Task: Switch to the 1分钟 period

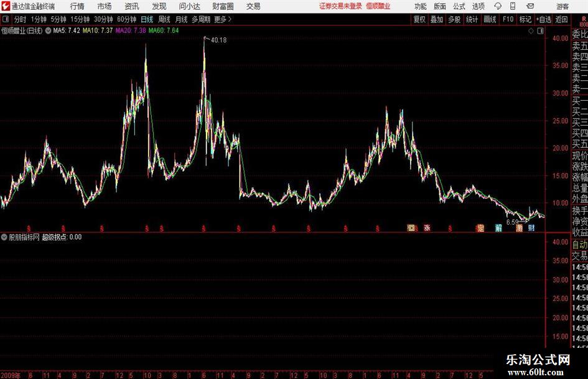Action: click(39, 19)
